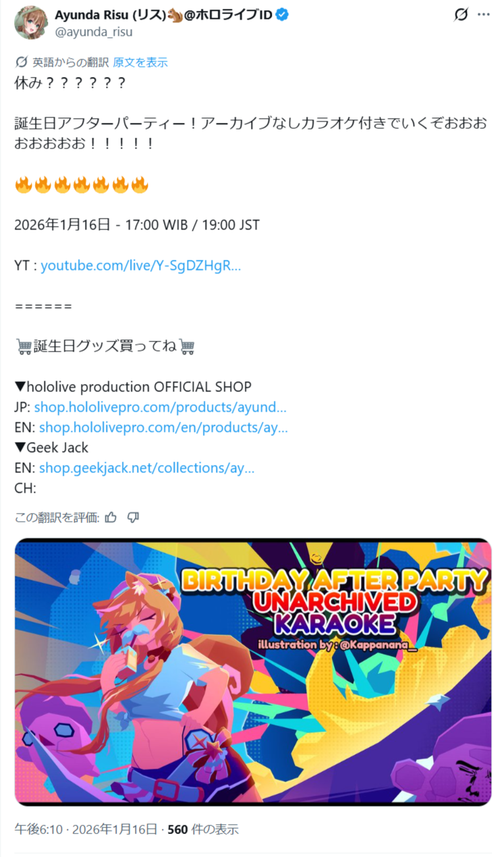Click the post timestamp 午後6:10
The height and width of the screenshot is (857, 504).
pyautogui.click(x=39, y=829)
